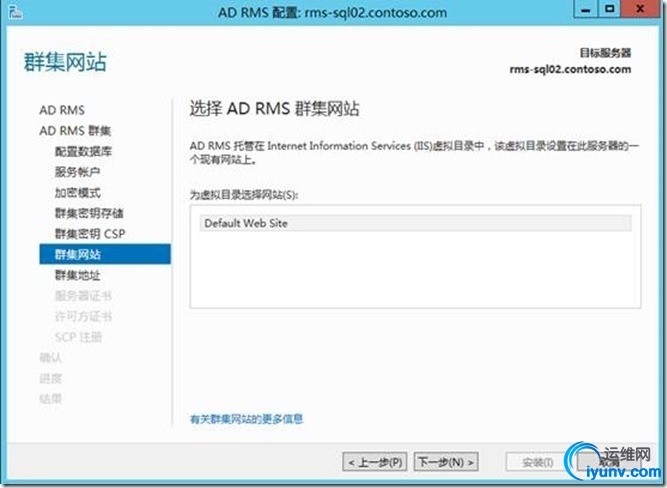Screen dimensions: 667x488
Task: Select Default Web Site in the list
Action: [416, 223]
